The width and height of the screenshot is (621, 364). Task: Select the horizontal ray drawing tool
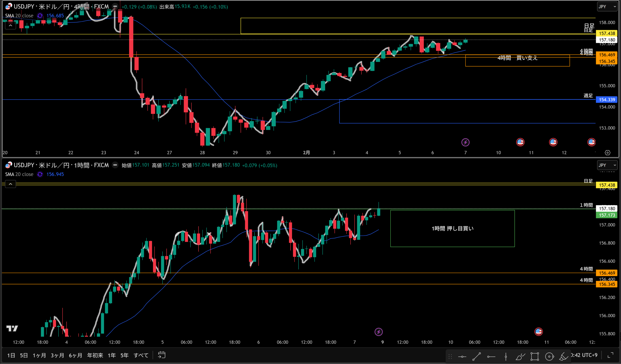tap(491, 356)
